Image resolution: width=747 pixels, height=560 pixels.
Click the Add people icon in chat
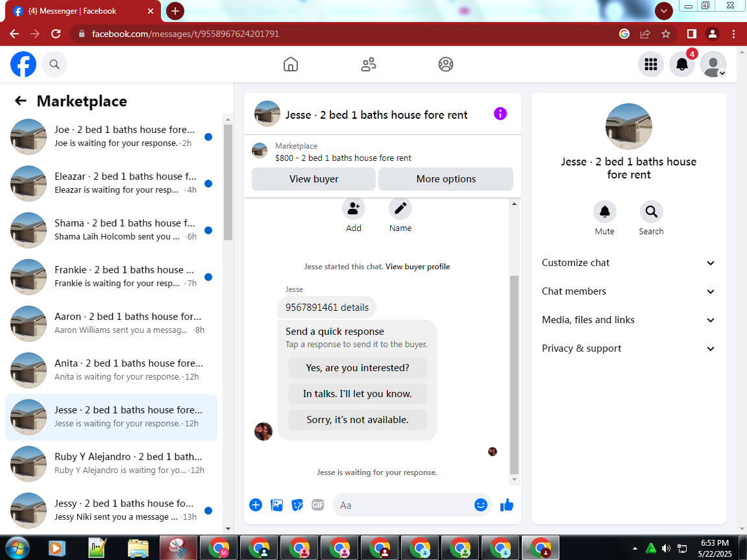[x=354, y=208]
